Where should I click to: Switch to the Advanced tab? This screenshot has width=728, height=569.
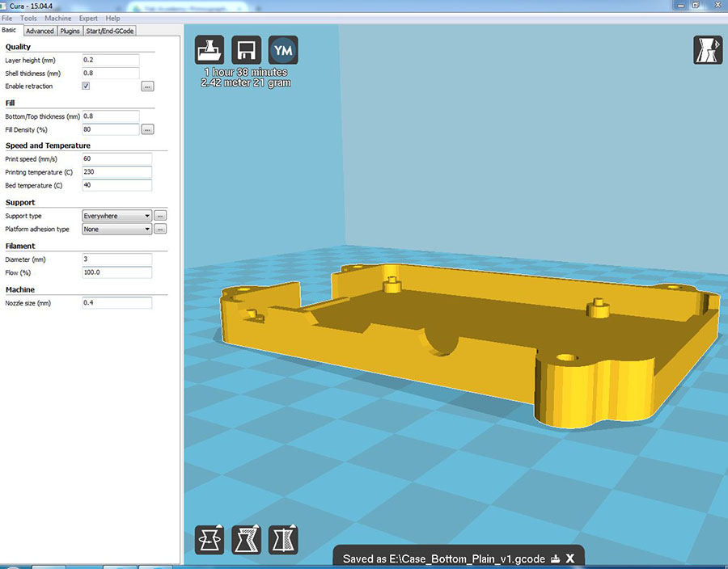(40, 31)
